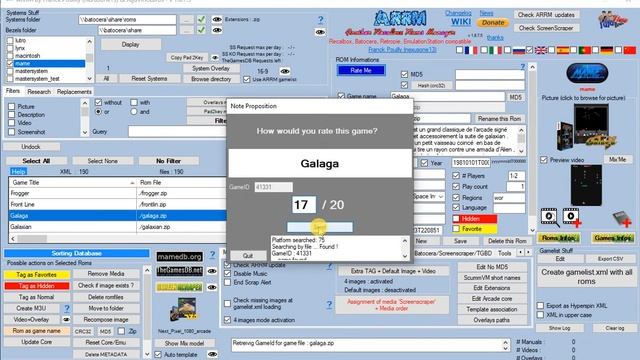Click down arrow of filters list scrollbar
The width and height of the screenshot is (640, 360).
point(85,132)
